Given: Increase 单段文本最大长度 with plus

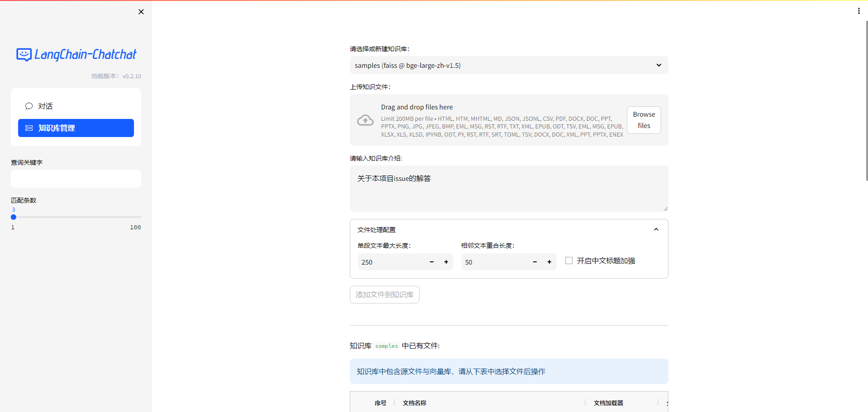Looking at the screenshot, I should point(446,262).
